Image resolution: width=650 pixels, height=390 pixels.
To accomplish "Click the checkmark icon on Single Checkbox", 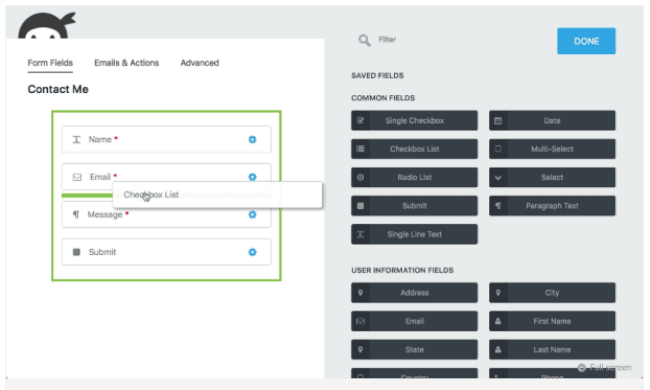I will [x=360, y=121].
